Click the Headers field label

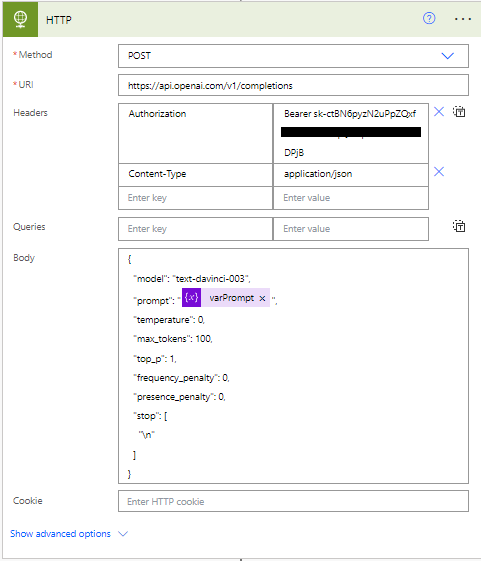30,113
